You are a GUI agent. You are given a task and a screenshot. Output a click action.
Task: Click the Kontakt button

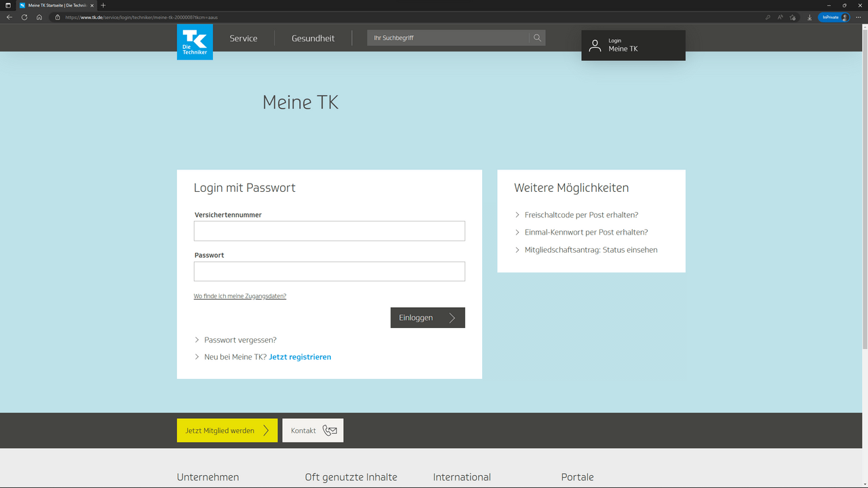pyautogui.click(x=313, y=430)
